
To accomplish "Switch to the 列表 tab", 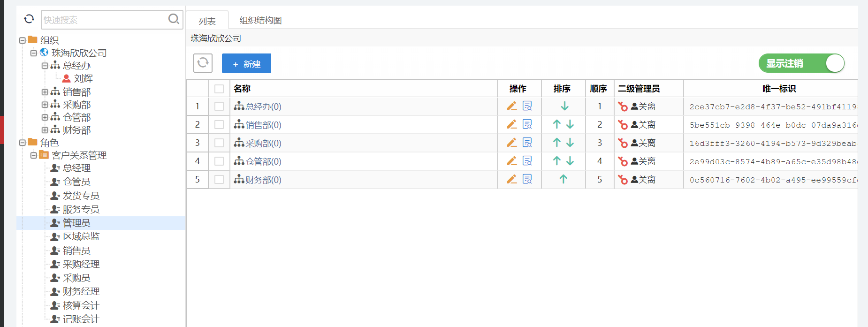I will pos(207,21).
